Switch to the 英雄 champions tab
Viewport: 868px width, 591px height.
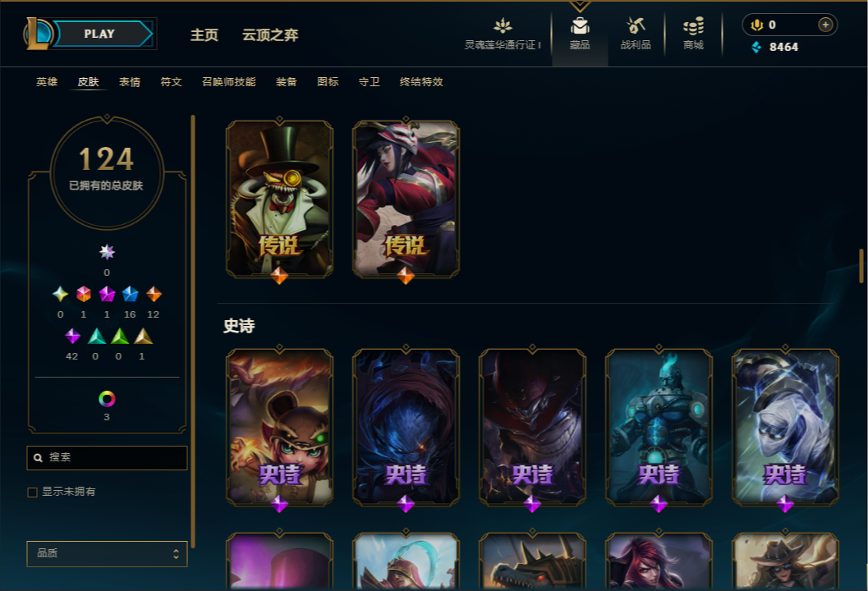point(47,82)
